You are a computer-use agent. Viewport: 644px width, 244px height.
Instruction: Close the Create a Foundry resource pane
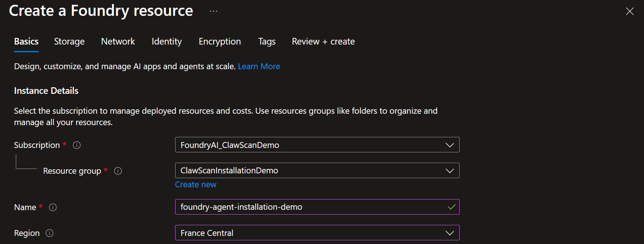630,11
